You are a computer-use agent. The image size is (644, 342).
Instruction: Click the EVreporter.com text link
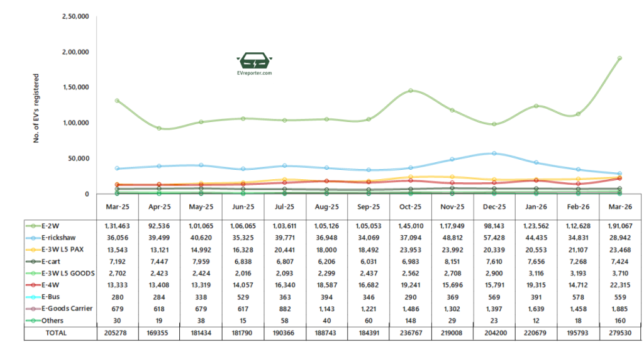[x=254, y=74]
